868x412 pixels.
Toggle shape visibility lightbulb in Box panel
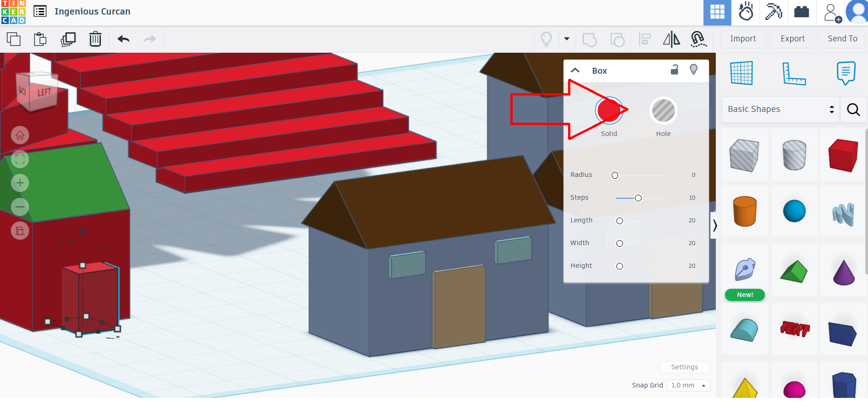pos(693,70)
